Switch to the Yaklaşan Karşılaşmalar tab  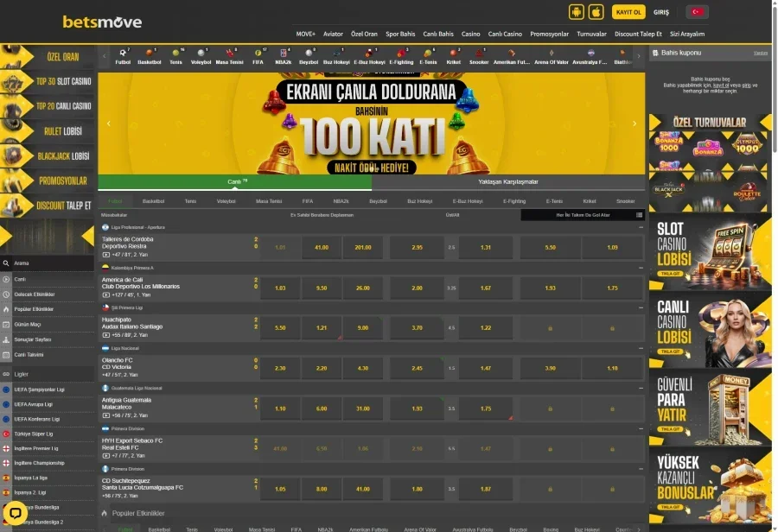tap(508, 182)
